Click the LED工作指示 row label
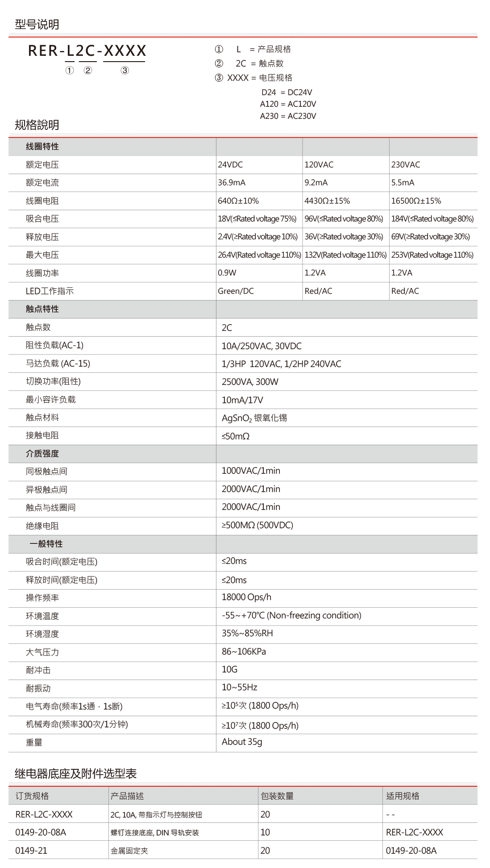The height and width of the screenshot is (868, 490). 50,291
